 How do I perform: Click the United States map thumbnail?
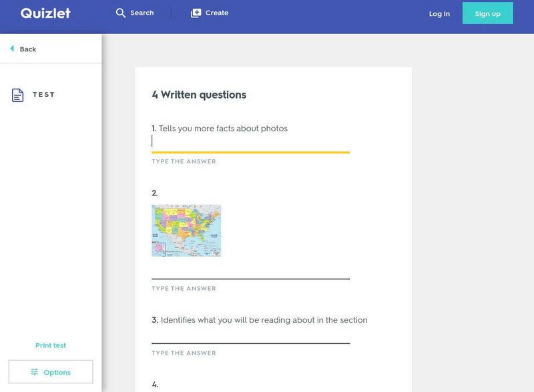[x=186, y=231]
